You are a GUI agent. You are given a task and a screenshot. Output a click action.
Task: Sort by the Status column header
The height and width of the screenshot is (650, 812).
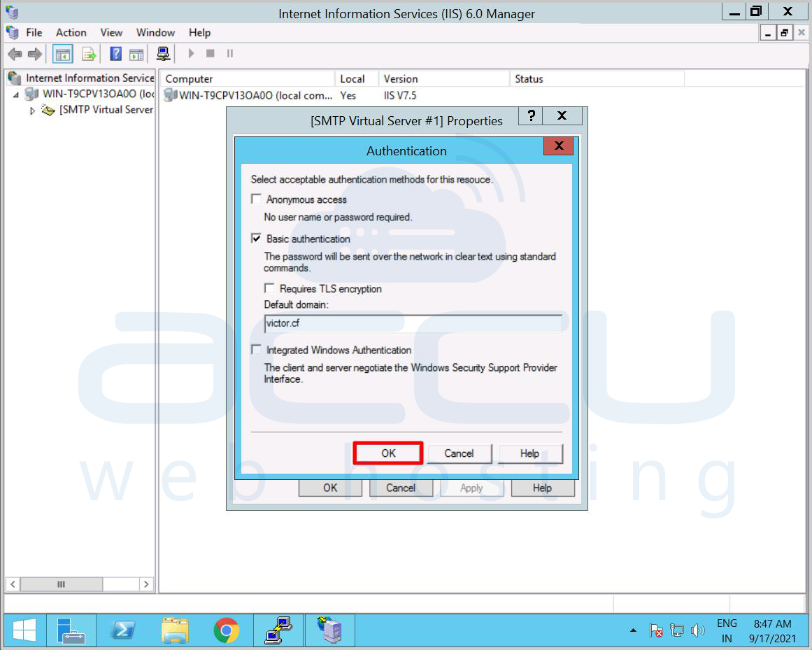597,79
